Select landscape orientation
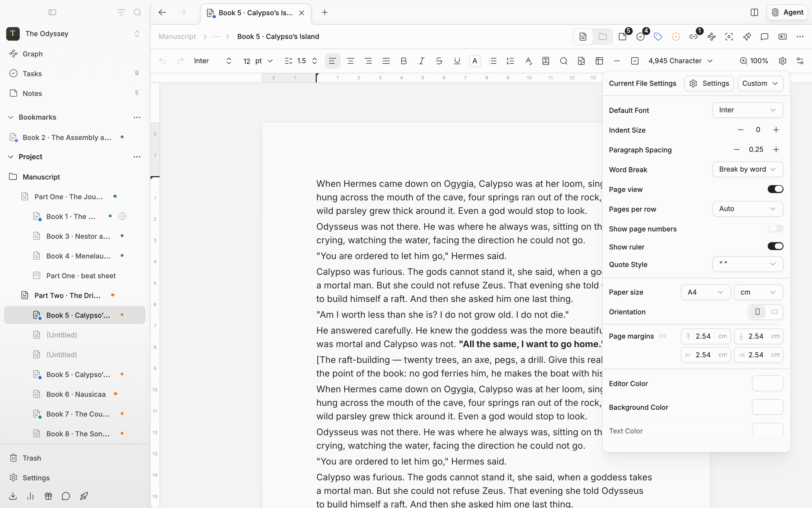Viewport: 812px width, 508px height. tap(775, 312)
